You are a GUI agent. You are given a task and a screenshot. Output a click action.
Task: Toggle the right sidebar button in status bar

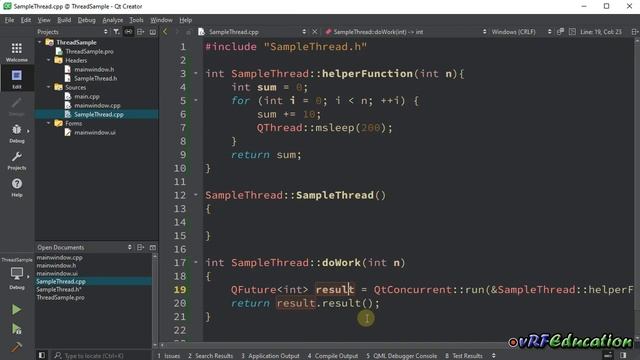623,355
